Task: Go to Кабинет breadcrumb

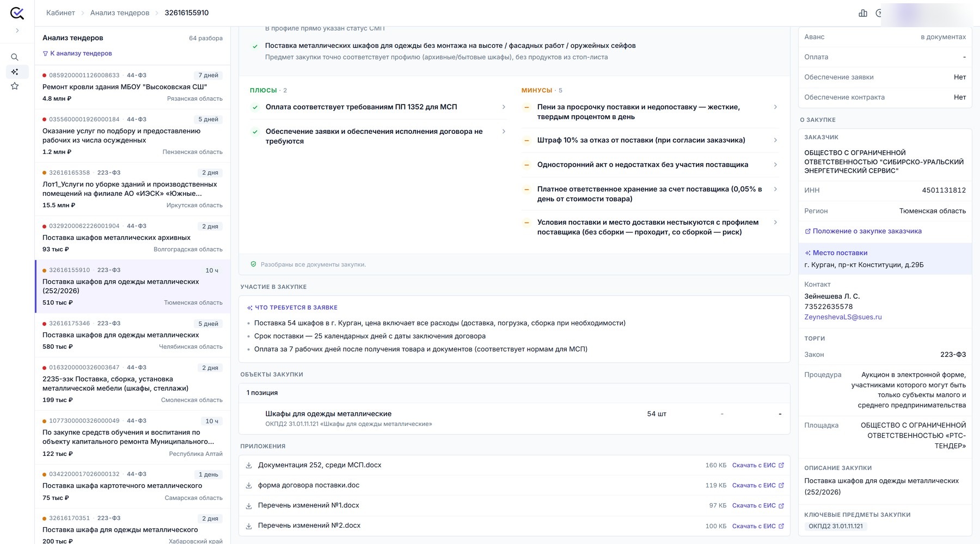Action: coord(60,13)
